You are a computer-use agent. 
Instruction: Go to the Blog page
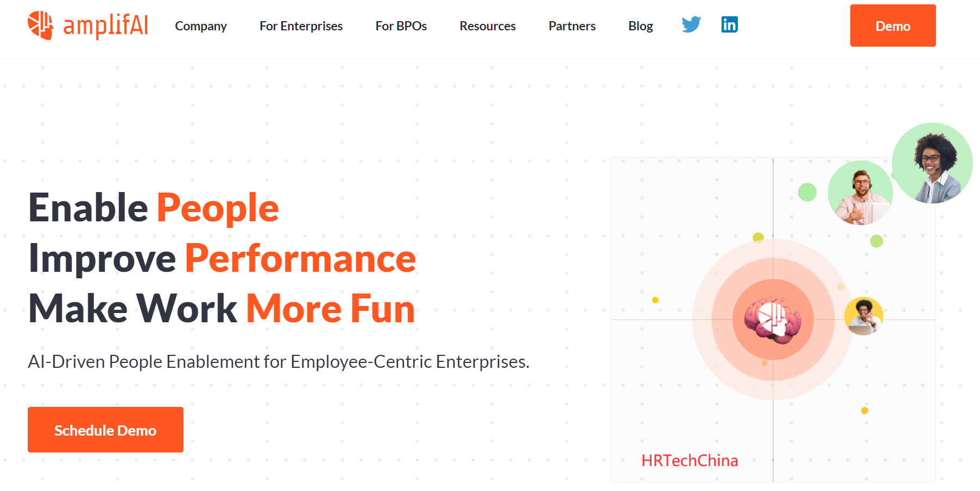[x=641, y=26]
